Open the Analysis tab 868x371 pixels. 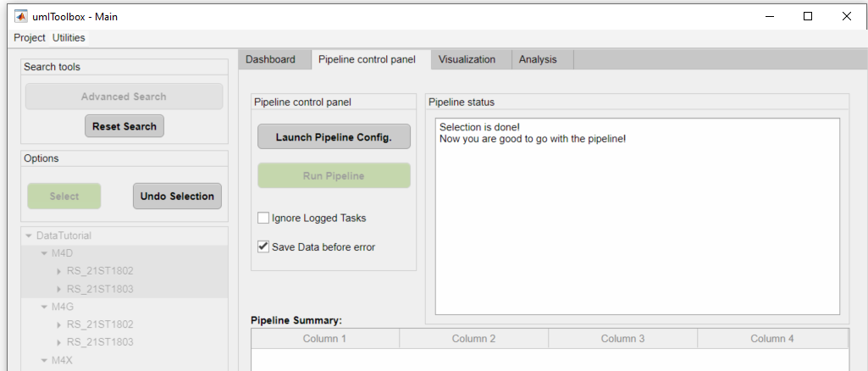(538, 59)
